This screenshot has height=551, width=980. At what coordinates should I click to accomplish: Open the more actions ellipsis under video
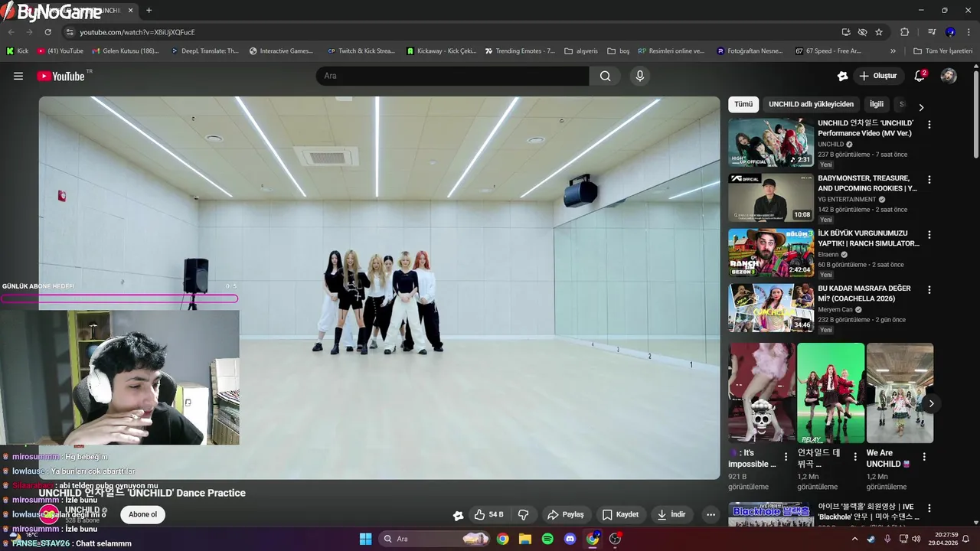click(x=710, y=514)
